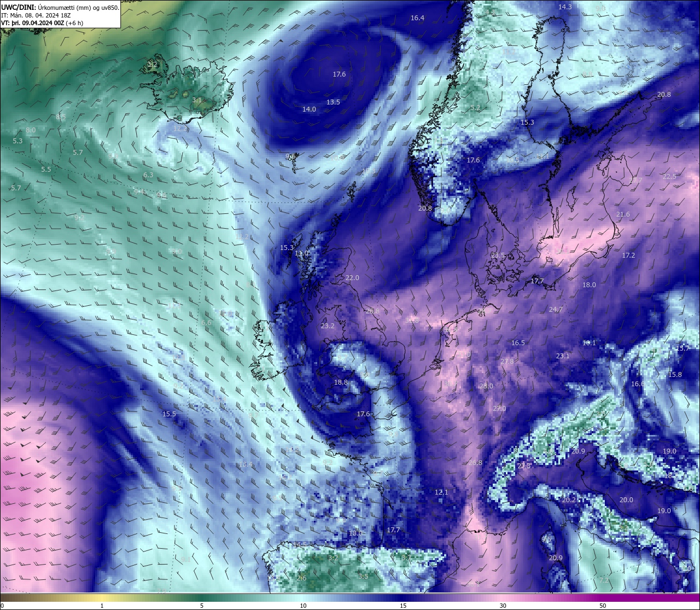Click the map value '20.2'
This screenshot has width=700, height=610.
(569, 500)
